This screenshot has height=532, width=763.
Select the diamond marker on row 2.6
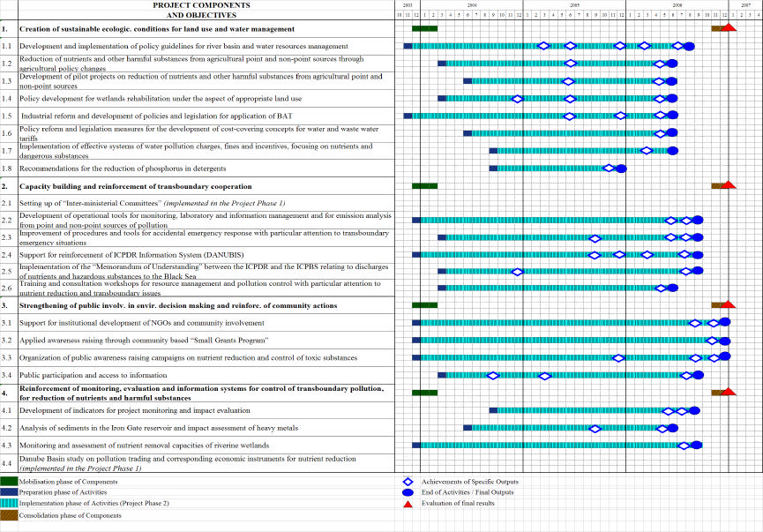[660, 288]
